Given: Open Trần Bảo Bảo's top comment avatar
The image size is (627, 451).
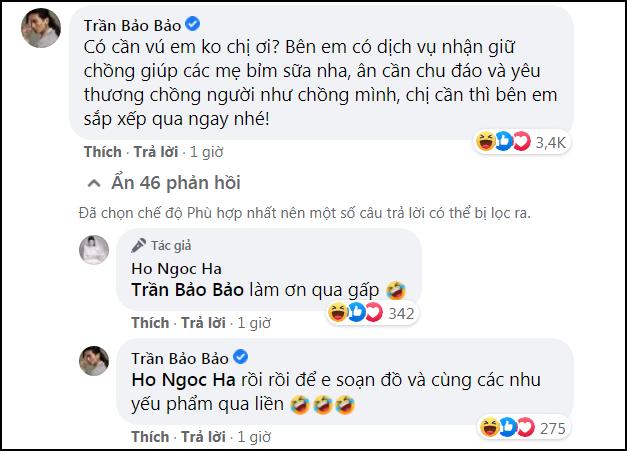Looking at the screenshot, I should pos(35,30).
